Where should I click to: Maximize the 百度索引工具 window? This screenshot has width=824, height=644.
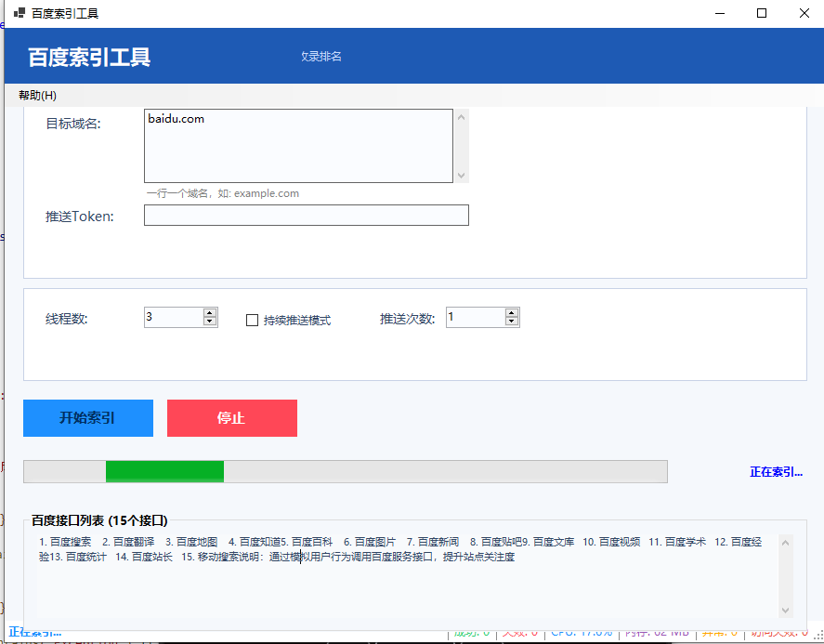[762, 13]
